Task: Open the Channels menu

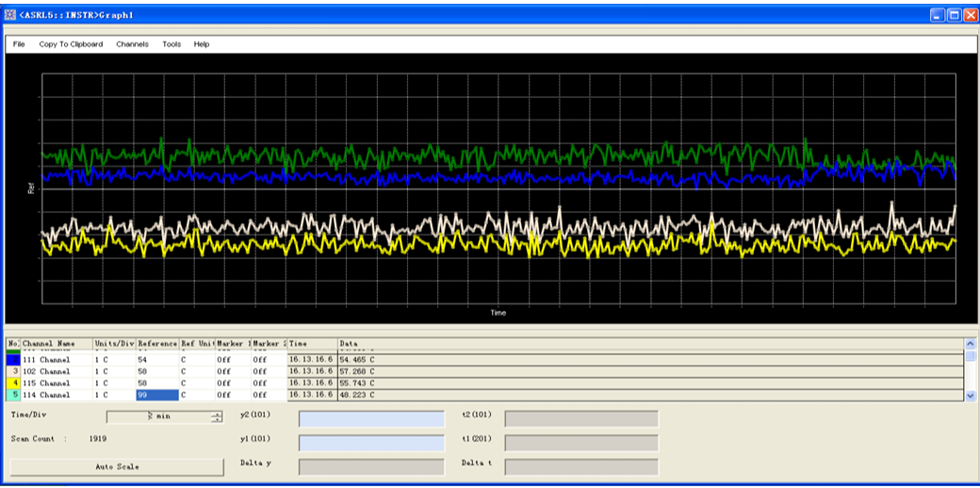Action: click(132, 44)
